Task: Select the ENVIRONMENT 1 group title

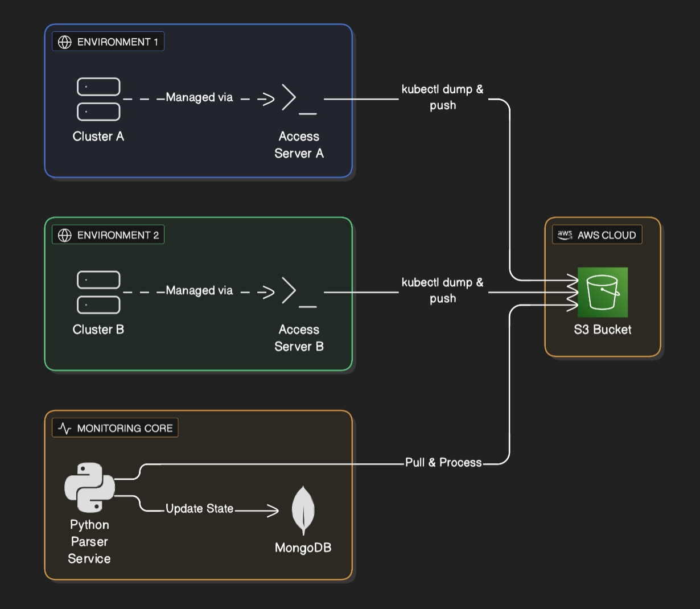Action: click(x=117, y=42)
